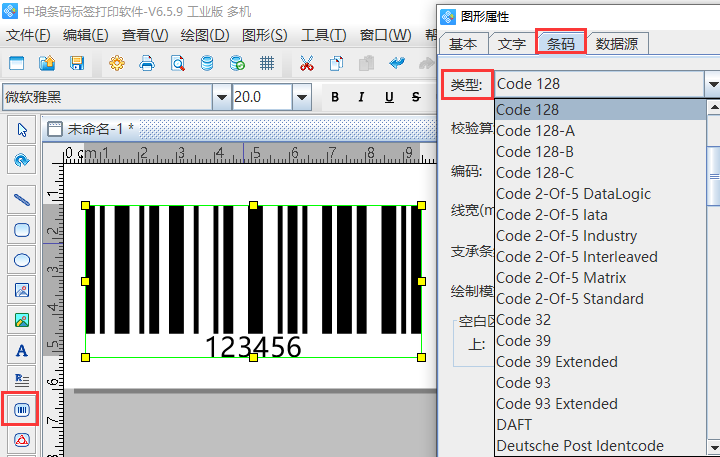Click the database with green check icon

point(237,63)
